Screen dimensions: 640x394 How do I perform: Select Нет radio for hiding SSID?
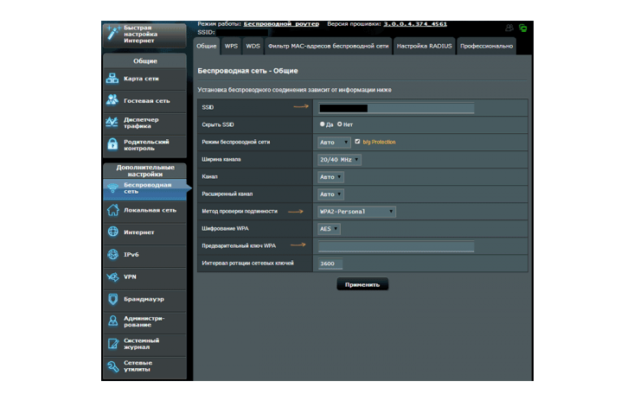(340, 124)
